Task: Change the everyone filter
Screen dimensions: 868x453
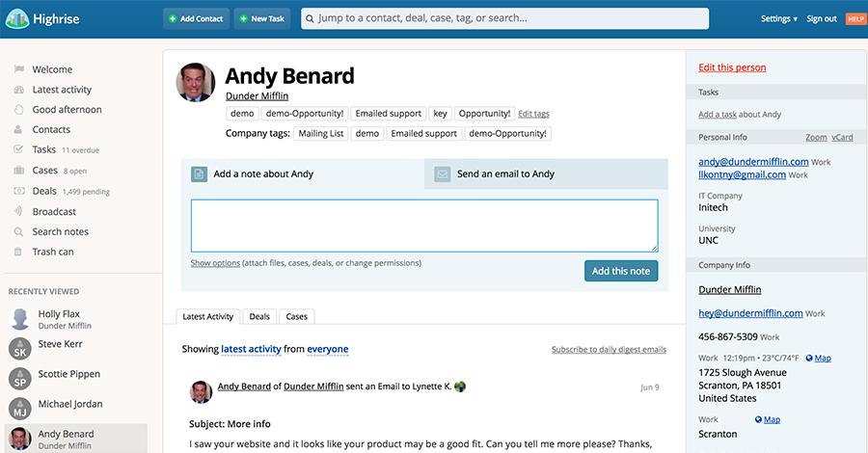Action: tap(328, 349)
